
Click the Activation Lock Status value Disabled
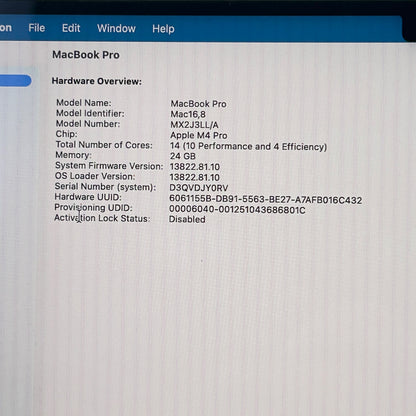tap(187, 219)
